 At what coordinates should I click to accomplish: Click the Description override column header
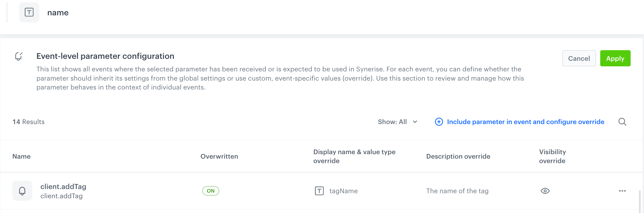tap(458, 156)
